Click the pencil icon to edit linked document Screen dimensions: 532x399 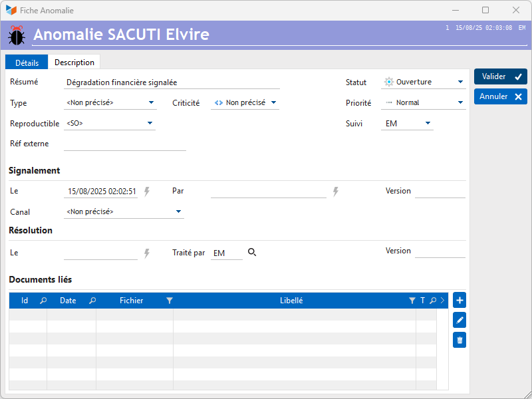tap(460, 321)
